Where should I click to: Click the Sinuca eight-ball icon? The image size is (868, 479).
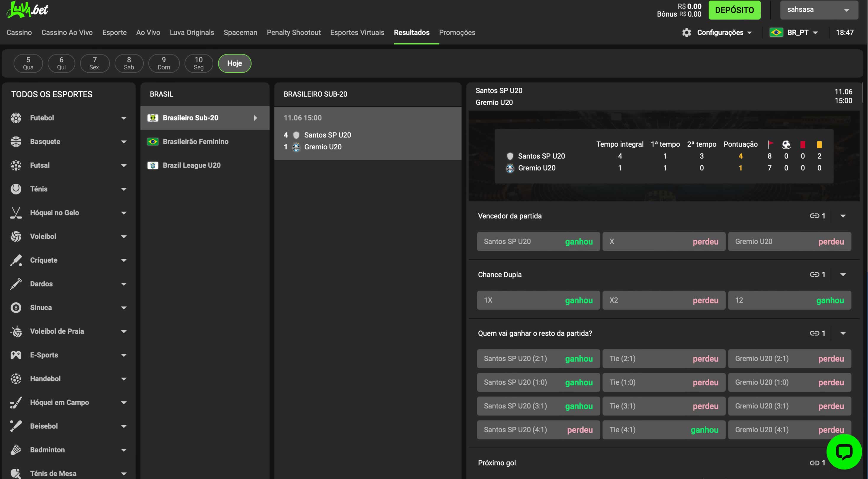16,307
